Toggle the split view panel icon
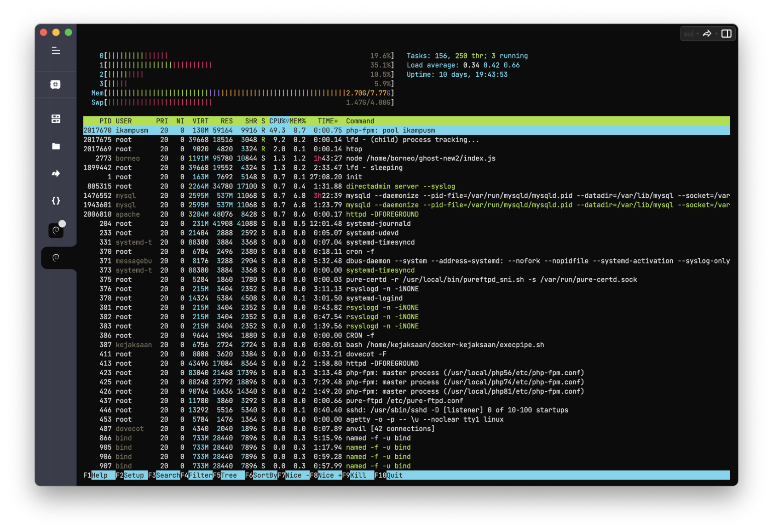 pyautogui.click(x=726, y=34)
